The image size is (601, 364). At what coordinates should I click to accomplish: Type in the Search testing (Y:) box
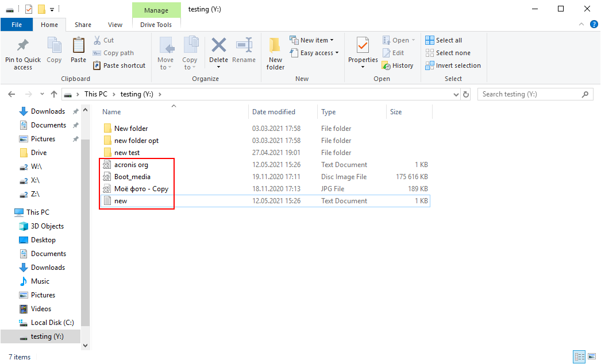click(x=530, y=94)
